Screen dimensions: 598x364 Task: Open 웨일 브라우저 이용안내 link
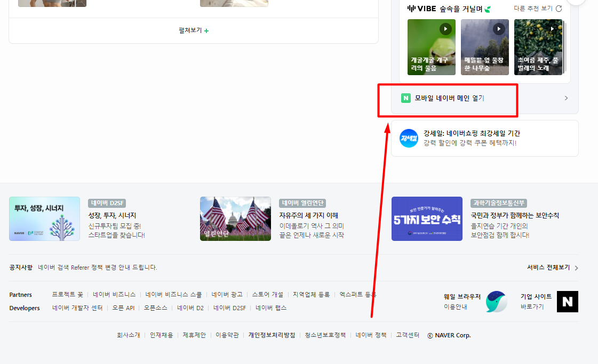[x=462, y=302]
